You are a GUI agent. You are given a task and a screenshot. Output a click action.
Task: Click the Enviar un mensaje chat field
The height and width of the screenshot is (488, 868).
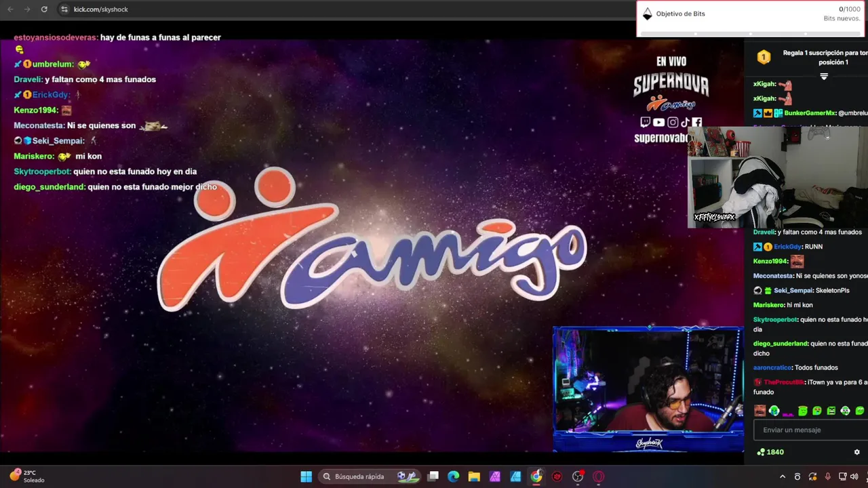[x=810, y=430]
